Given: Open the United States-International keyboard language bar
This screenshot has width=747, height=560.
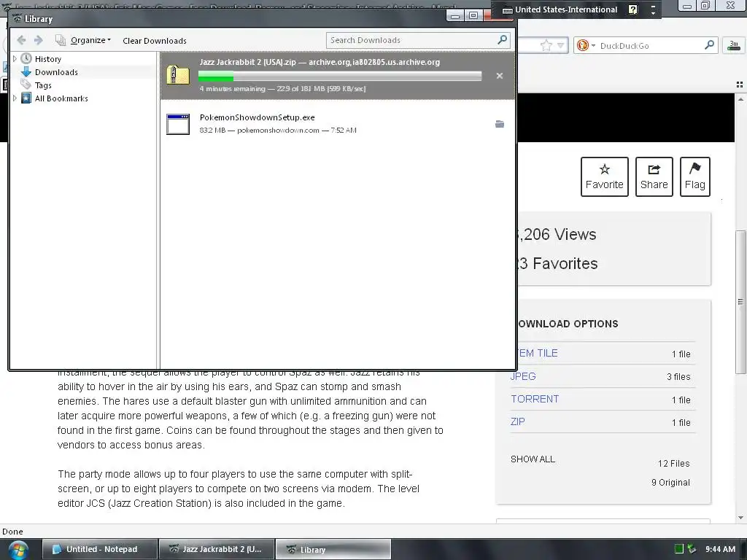Looking at the screenshot, I should point(560,9).
